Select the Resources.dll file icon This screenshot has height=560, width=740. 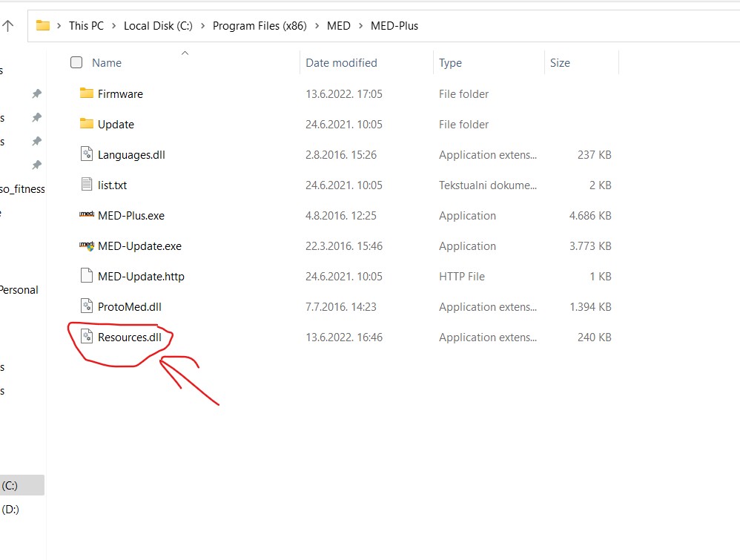pyautogui.click(x=87, y=337)
